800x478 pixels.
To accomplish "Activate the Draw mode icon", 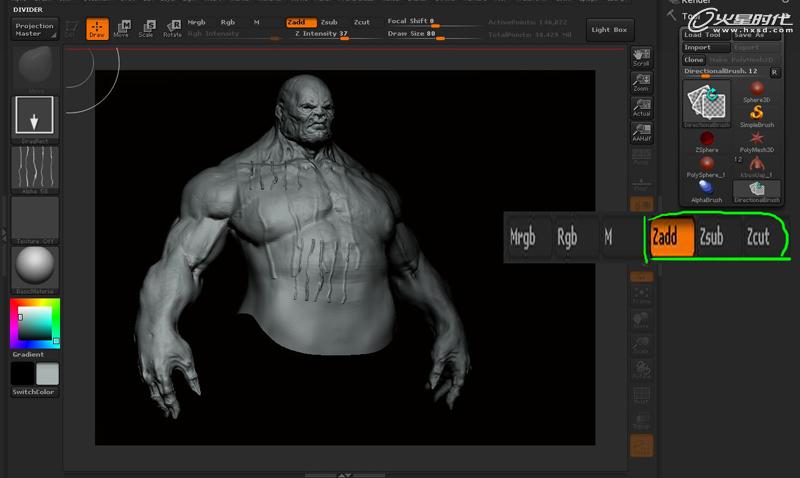I will click(97, 29).
